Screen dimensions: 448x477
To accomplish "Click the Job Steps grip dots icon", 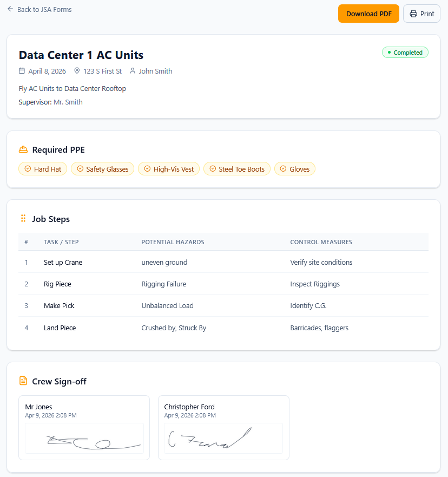I will pyautogui.click(x=23, y=219).
